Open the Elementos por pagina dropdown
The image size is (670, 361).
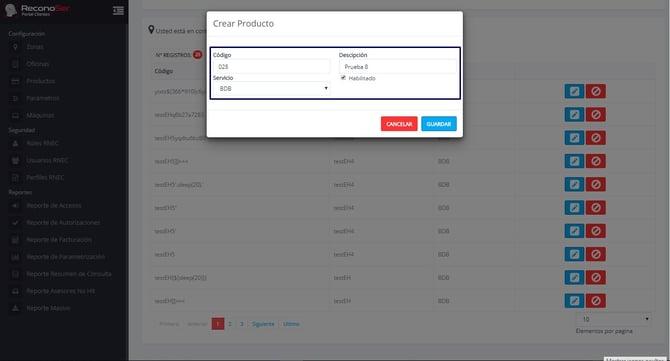(x=613, y=319)
